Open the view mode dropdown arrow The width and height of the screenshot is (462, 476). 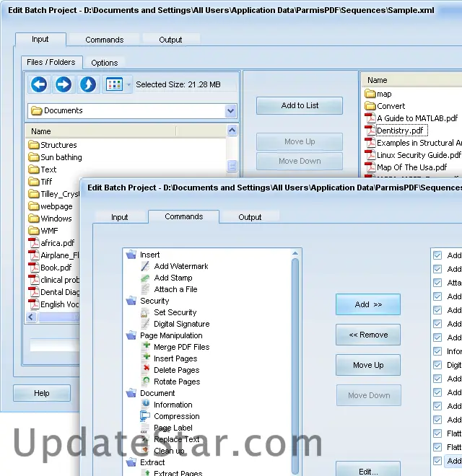tap(128, 84)
